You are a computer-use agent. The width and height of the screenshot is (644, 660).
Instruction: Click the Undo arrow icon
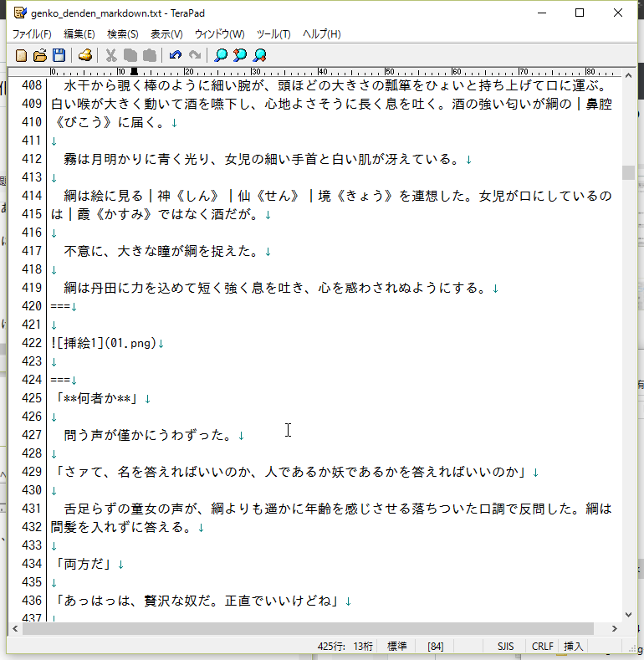(175, 55)
